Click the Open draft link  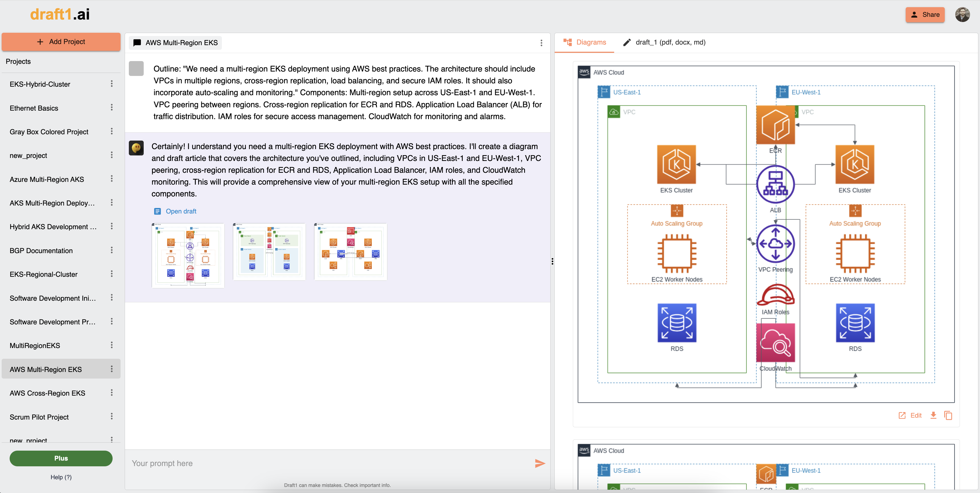pyautogui.click(x=181, y=211)
